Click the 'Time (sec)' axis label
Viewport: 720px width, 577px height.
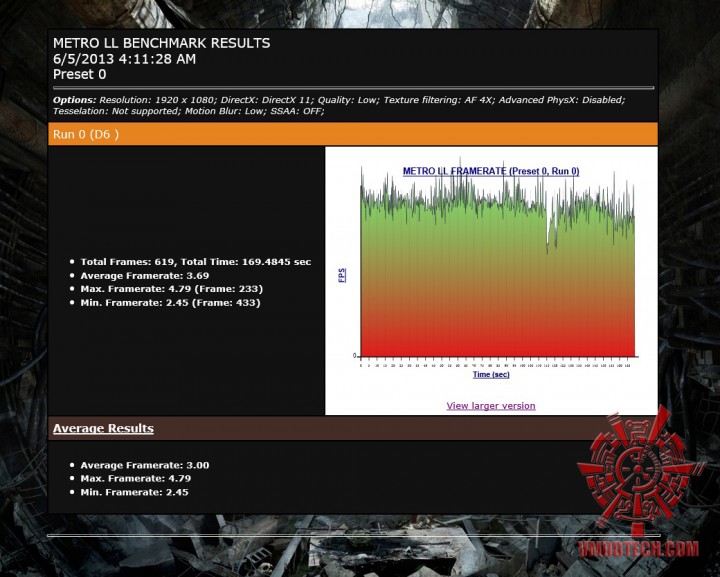point(491,375)
